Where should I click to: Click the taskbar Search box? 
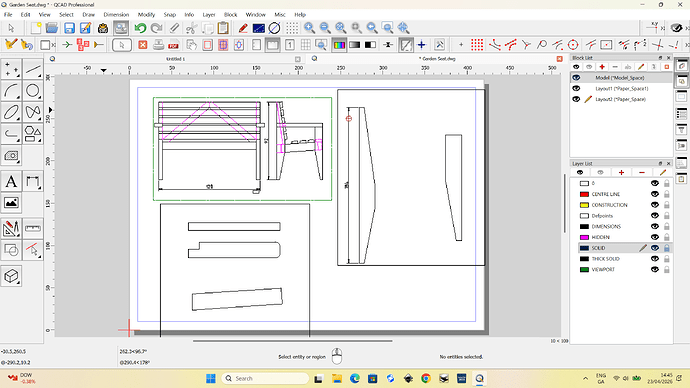(x=265, y=378)
